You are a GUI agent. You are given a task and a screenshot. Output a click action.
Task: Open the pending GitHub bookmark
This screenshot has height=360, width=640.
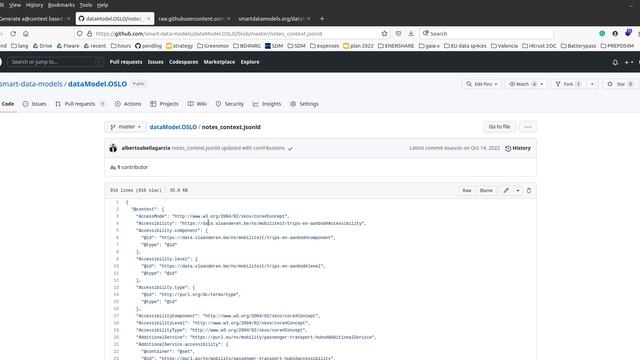(x=148, y=46)
